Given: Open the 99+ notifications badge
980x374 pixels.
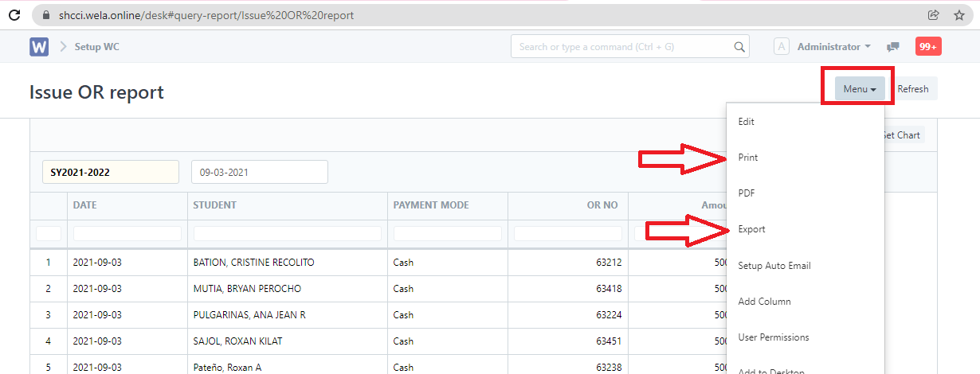Looking at the screenshot, I should [x=928, y=47].
